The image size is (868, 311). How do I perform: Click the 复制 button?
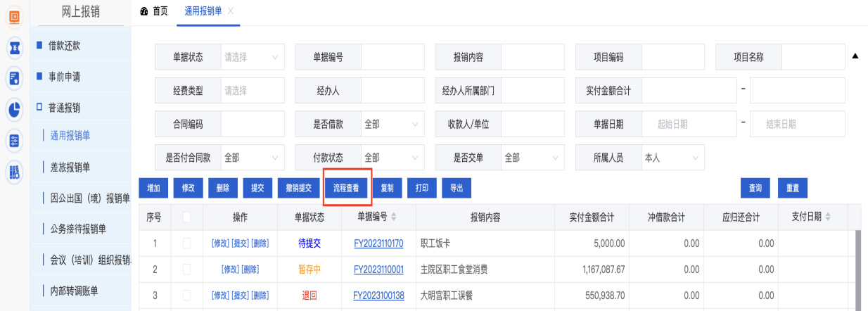387,188
